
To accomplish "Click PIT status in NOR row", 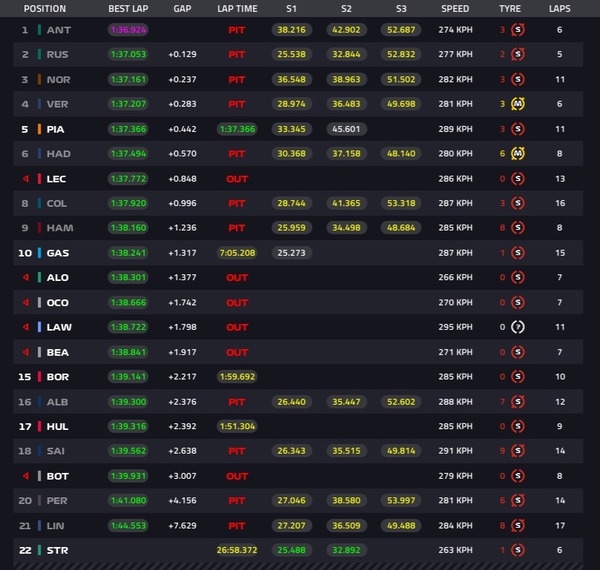I will 236,80.
